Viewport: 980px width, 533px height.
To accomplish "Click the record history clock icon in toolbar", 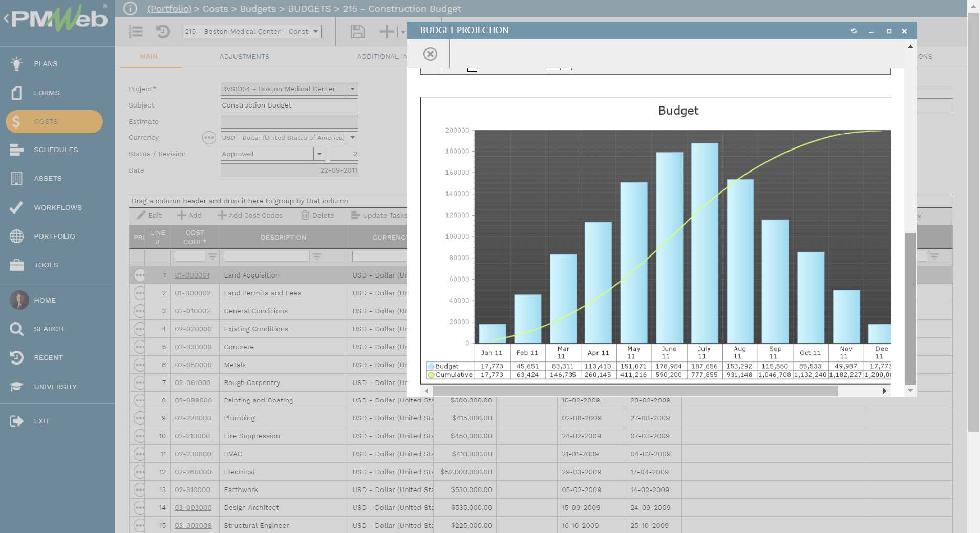I will (163, 32).
